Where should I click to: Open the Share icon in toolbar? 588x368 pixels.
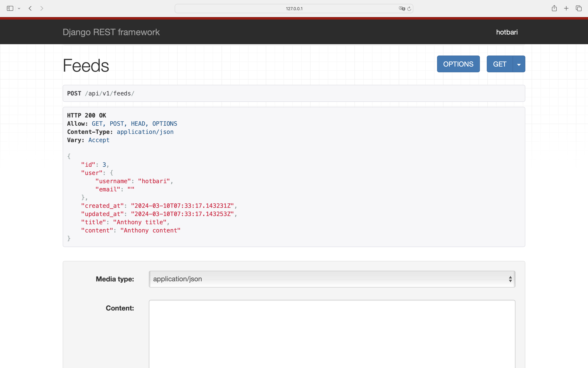pyautogui.click(x=554, y=8)
